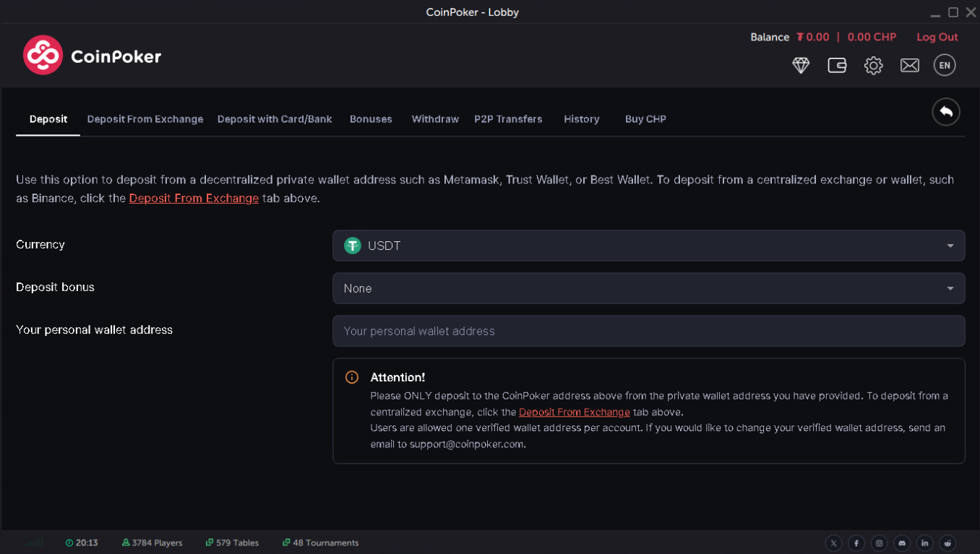The width and height of the screenshot is (980, 554).
Task: Click the clock icon beside 20:13
Action: coord(69,543)
